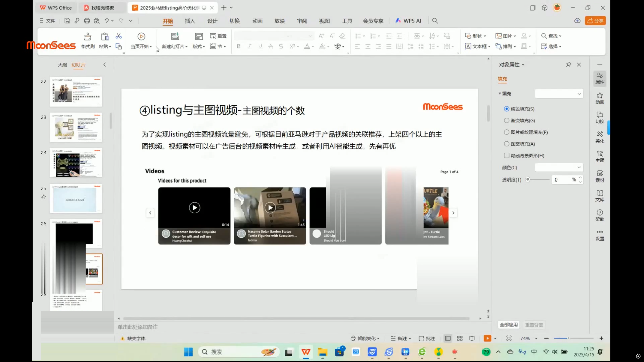Pin the Object Properties pane

pyautogui.click(x=568, y=65)
